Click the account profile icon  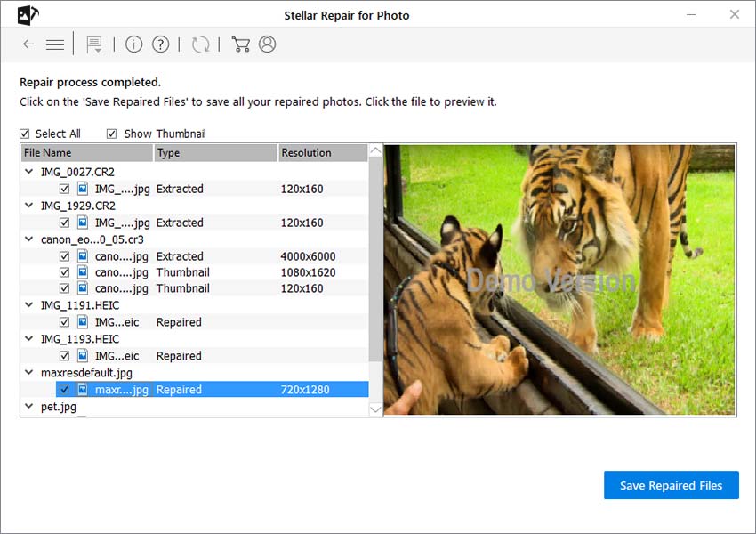pyautogui.click(x=267, y=44)
